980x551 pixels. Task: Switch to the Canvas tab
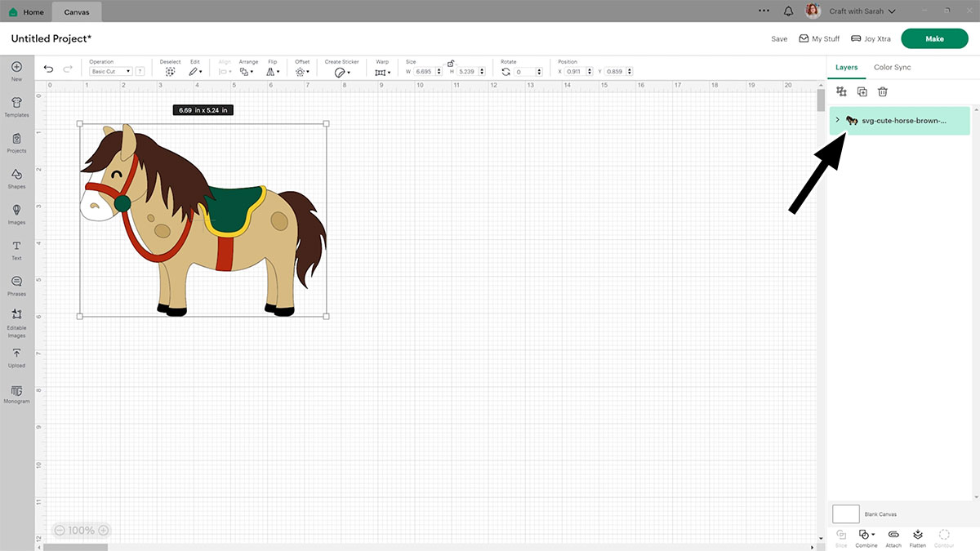coord(77,11)
